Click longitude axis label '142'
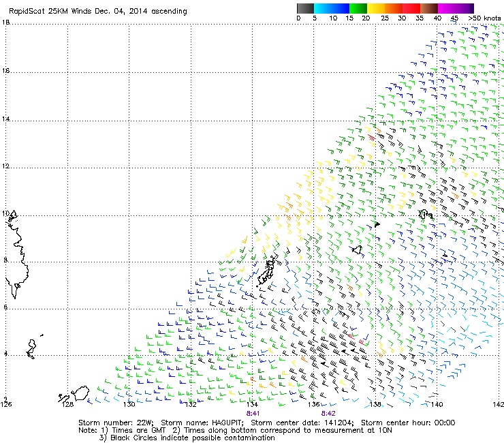The image size is (504, 443). pos(499,404)
